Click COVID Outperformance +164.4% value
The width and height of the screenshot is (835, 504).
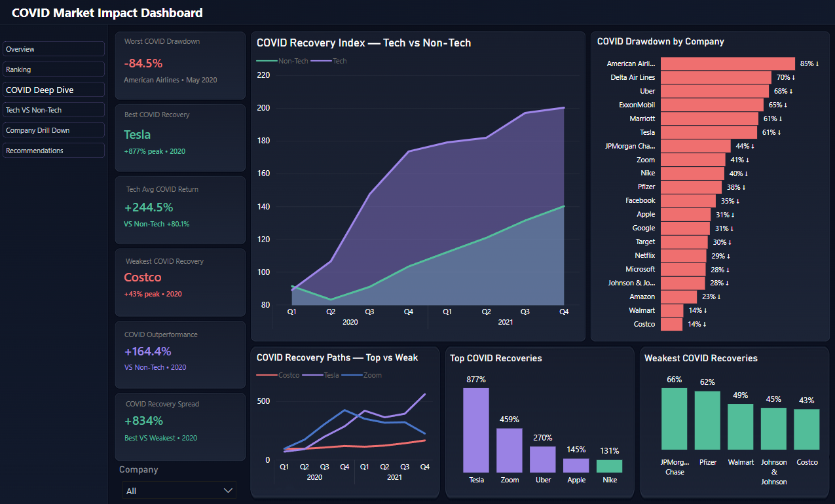[x=147, y=351]
